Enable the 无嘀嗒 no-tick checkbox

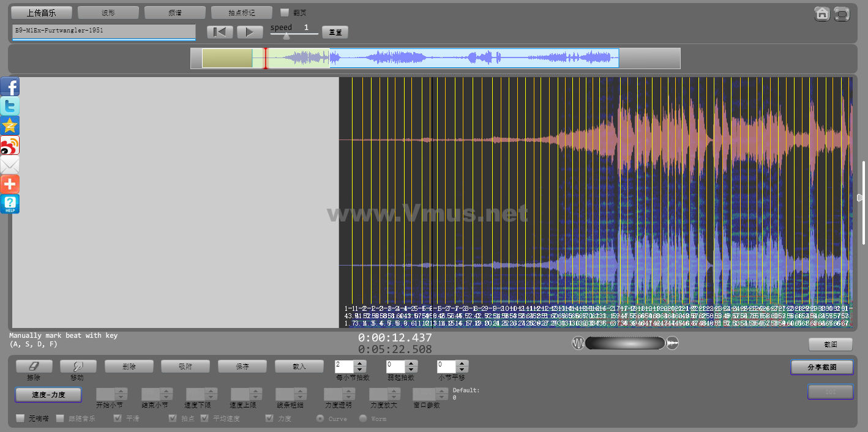coord(20,419)
